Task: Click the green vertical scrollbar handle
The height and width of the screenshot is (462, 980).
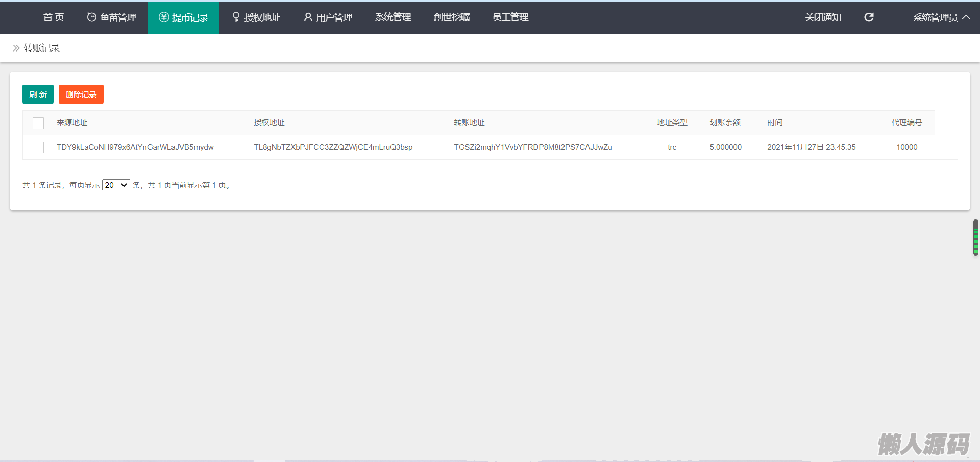Action: coord(975,238)
